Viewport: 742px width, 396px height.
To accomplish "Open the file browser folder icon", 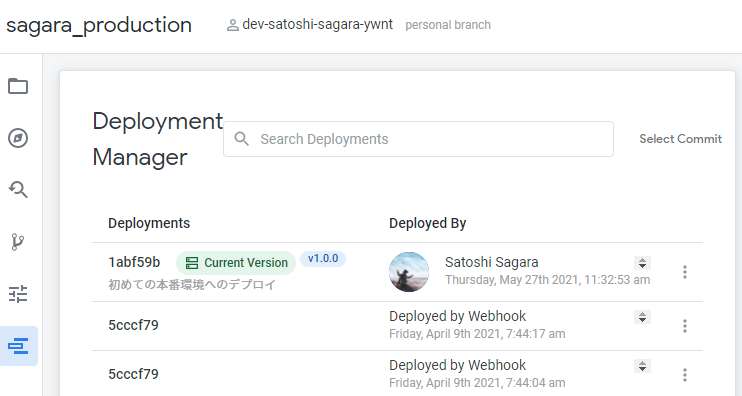I will coord(18,86).
